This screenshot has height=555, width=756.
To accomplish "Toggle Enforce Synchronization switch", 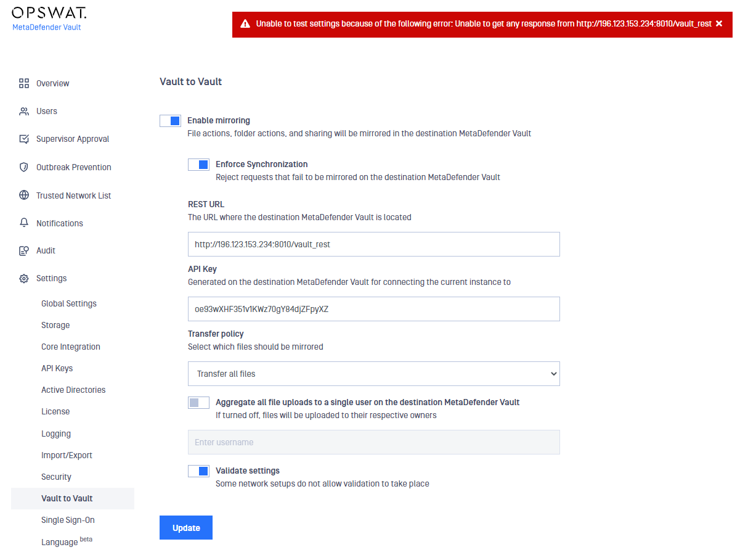I will (198, 165).
